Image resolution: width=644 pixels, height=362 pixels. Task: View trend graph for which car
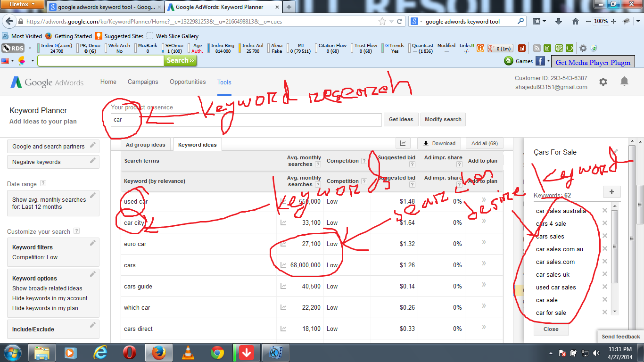click(x=283, y=307)
